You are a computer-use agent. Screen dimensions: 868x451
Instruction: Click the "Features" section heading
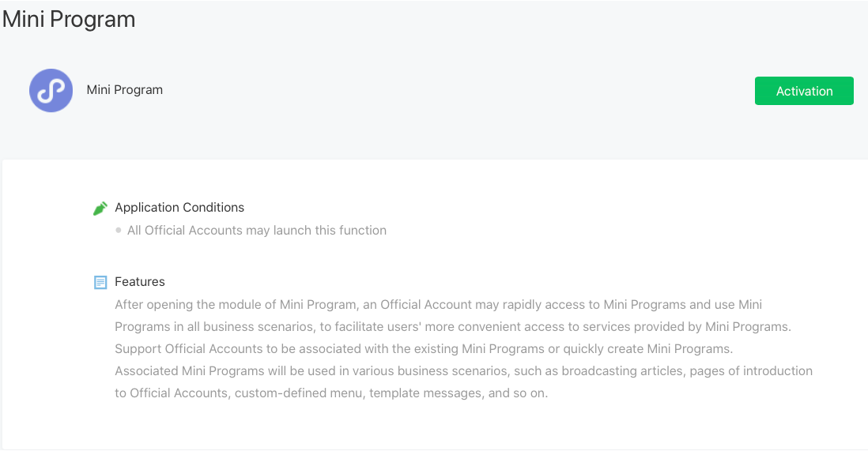click(140, 282)
